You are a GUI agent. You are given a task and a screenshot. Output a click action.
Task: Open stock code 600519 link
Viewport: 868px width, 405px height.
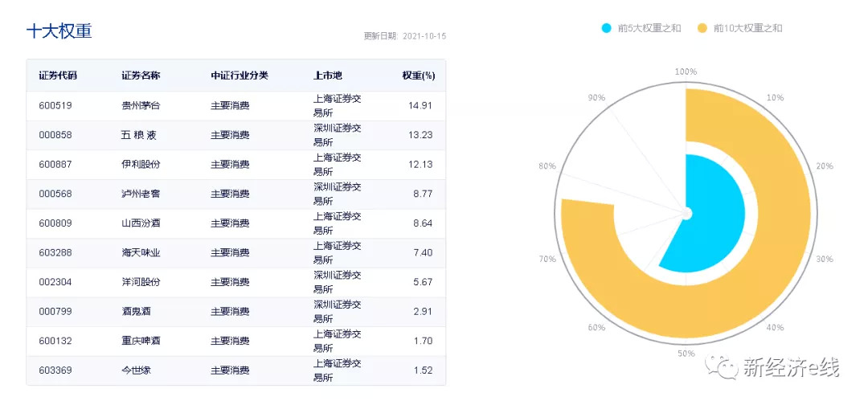(x=55, y=105)
